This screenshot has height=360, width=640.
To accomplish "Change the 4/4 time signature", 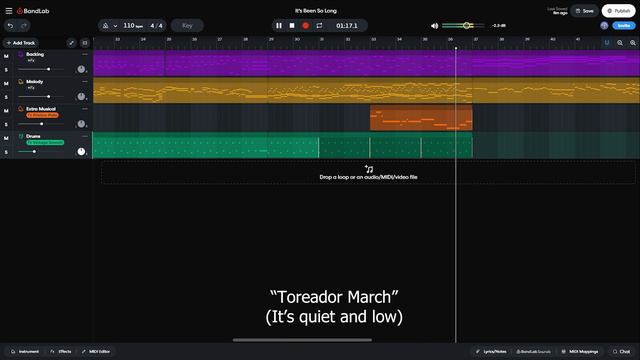I will tap(156, 26).
